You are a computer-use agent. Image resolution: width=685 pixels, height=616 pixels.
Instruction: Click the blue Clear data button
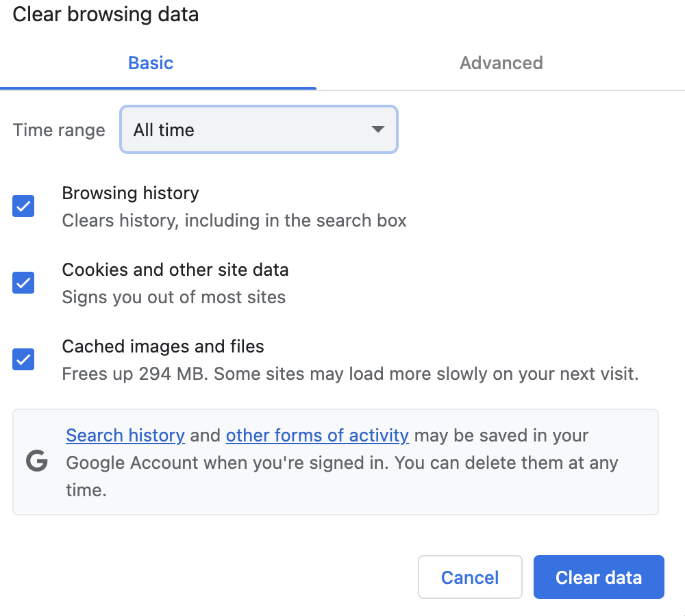599,577
